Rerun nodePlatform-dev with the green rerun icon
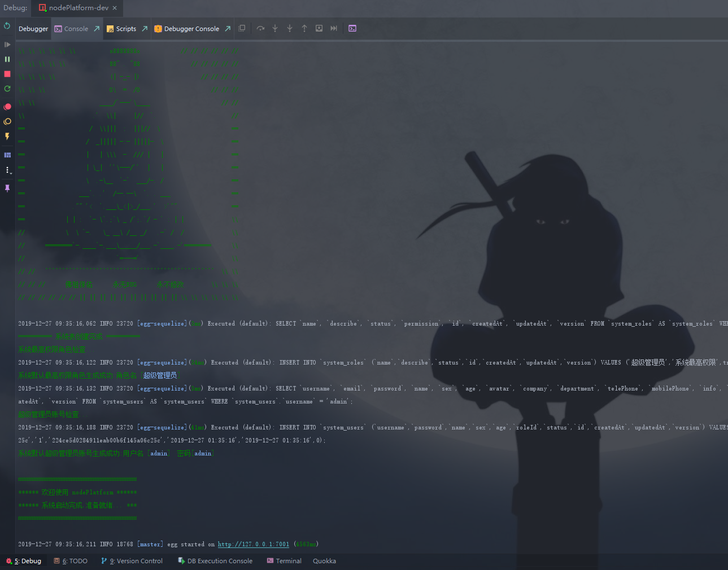Image resolution: width=728 pixels, height=570 pixels. 7,26
